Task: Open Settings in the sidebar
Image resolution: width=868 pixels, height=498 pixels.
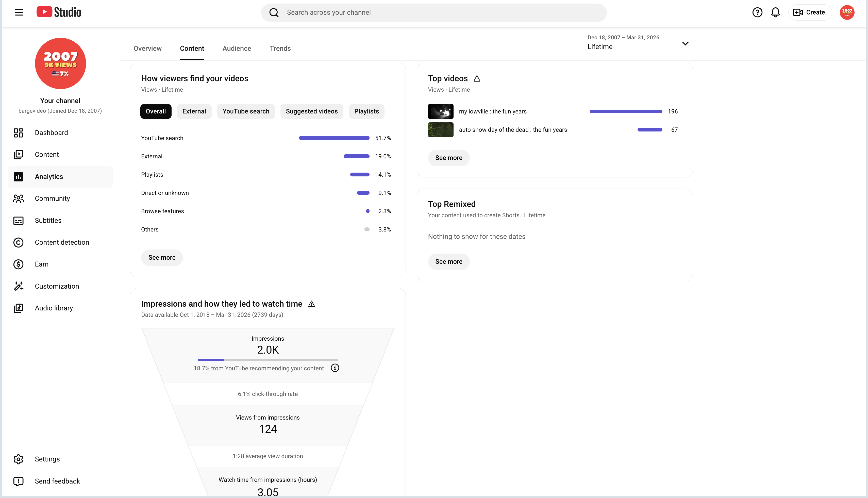Action: tap(60, 459)
